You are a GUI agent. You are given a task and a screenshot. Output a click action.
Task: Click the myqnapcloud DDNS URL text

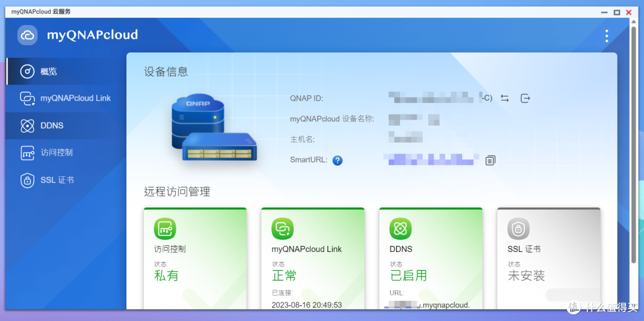tap(428, 305)
